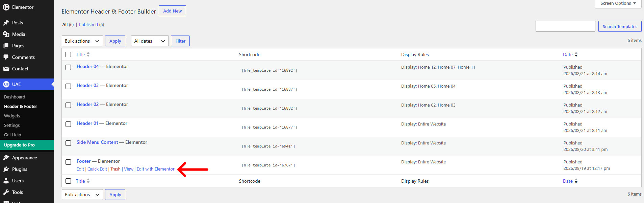Select shortcode hfe_template id='6767'
Screen dimensions: 644x203
click(268, 165)
